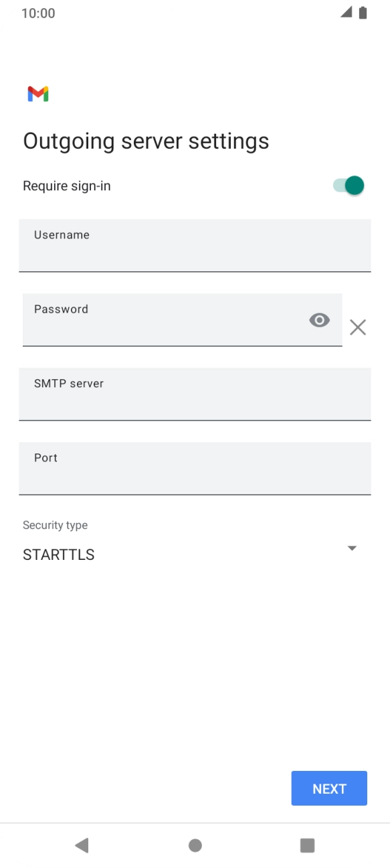Viewport: 390px width, 868px height.
Task: Continue setup by clicking NEXT
Action: (x=328, y=788)
